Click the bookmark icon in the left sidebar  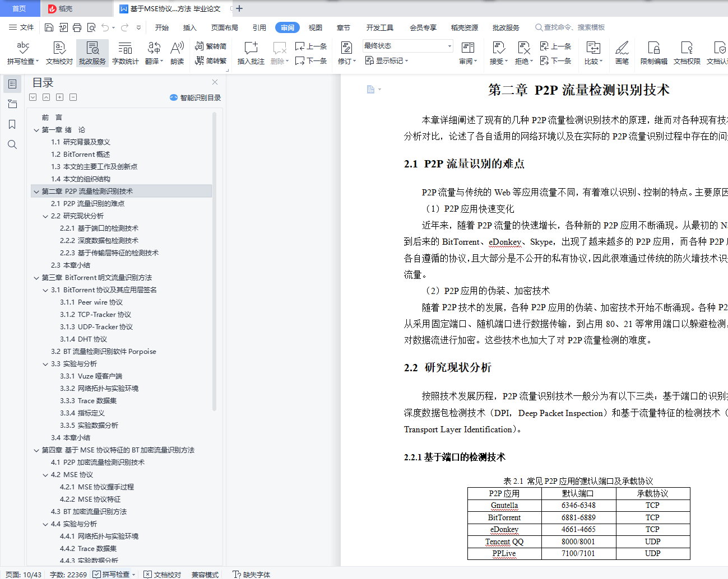pyautogui.click(x=12, y=124)
